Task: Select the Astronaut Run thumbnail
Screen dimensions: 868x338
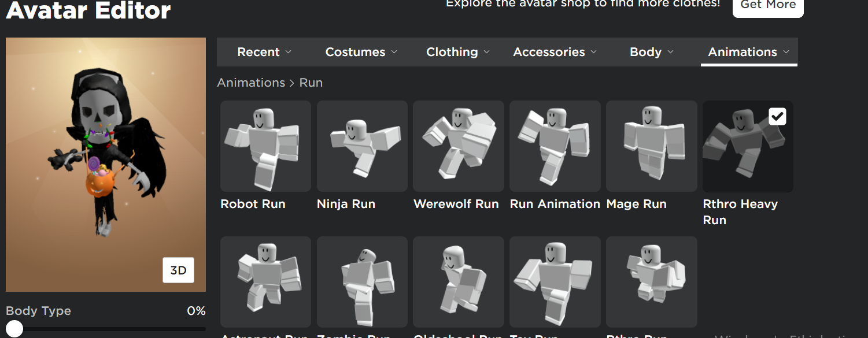Action: (x=265, y=282)
